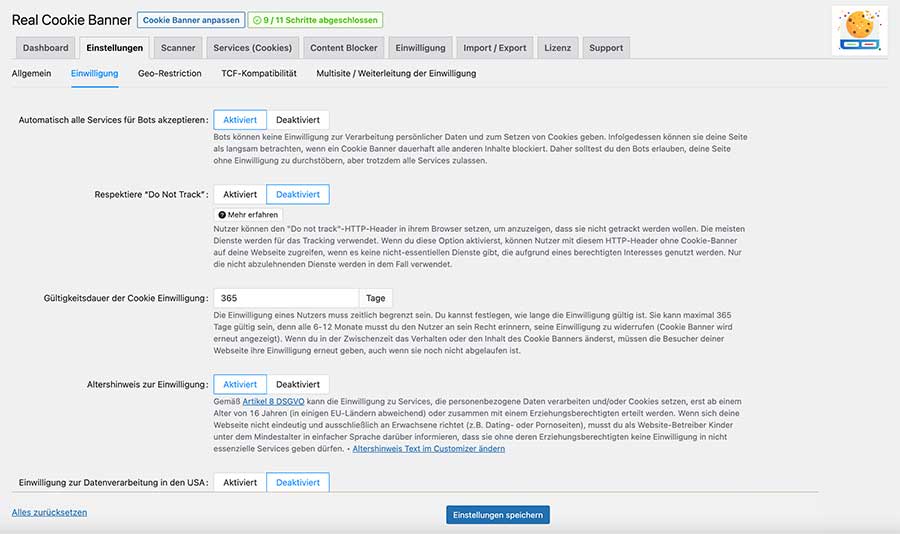Open the Scanner tab
This screenshot has width=900, height=534.
pos(178,47)
